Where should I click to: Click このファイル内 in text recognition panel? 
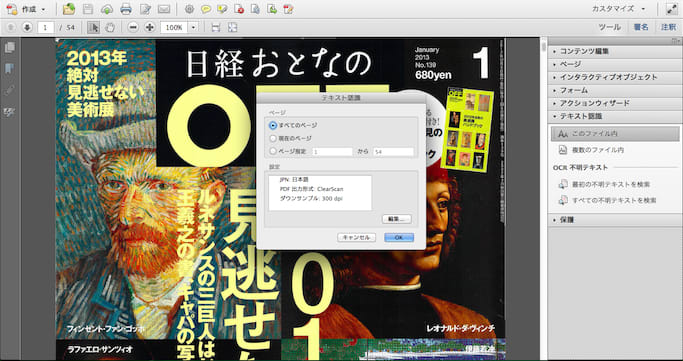(x=615, y=134)
